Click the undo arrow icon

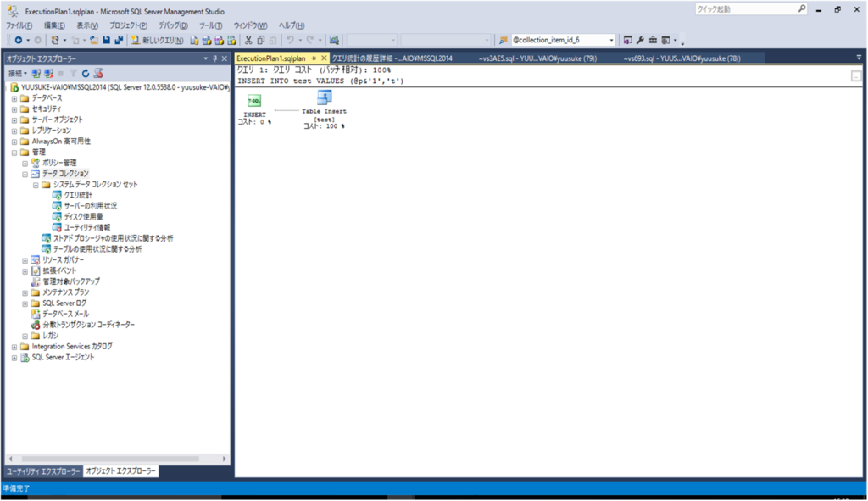click(x=290, y=40)
